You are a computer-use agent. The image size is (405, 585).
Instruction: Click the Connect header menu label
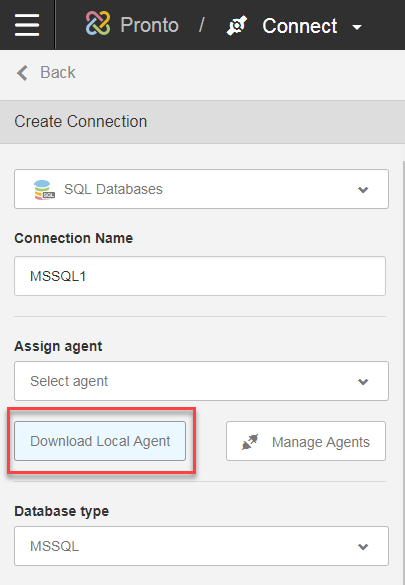(300, 26)
